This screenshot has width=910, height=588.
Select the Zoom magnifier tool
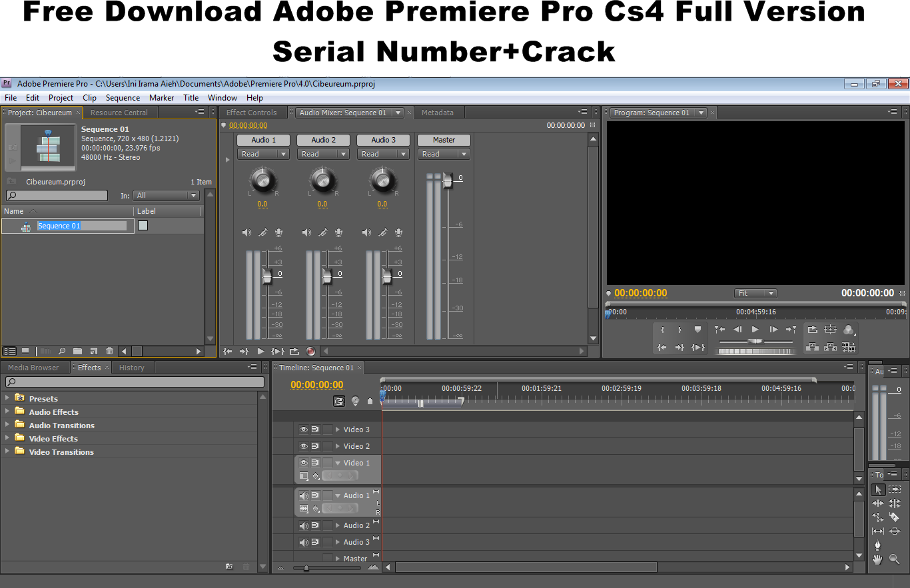pos(895,560)
